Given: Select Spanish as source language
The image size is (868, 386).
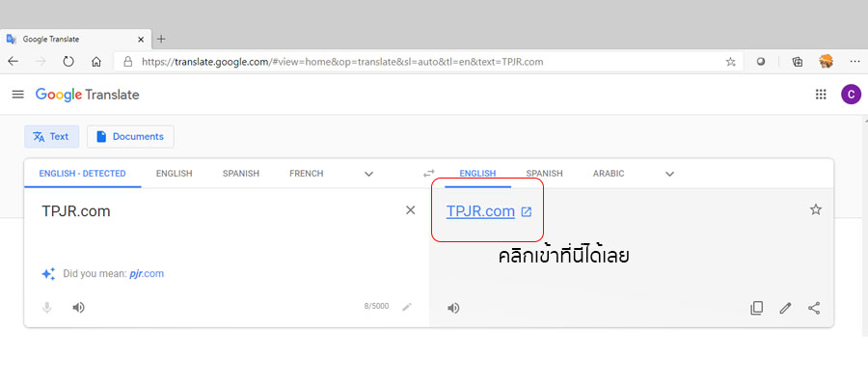Looking at the screenshot, I should pyautogui.click(x=241, y=174).
